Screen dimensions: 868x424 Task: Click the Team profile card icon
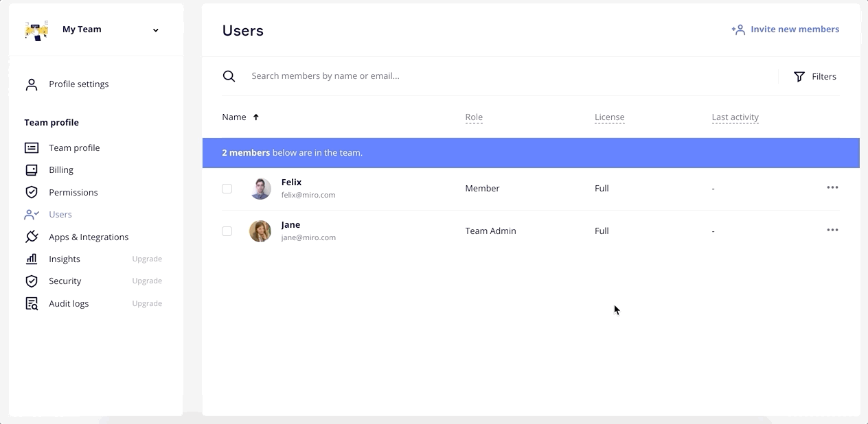tap(32, 148)
